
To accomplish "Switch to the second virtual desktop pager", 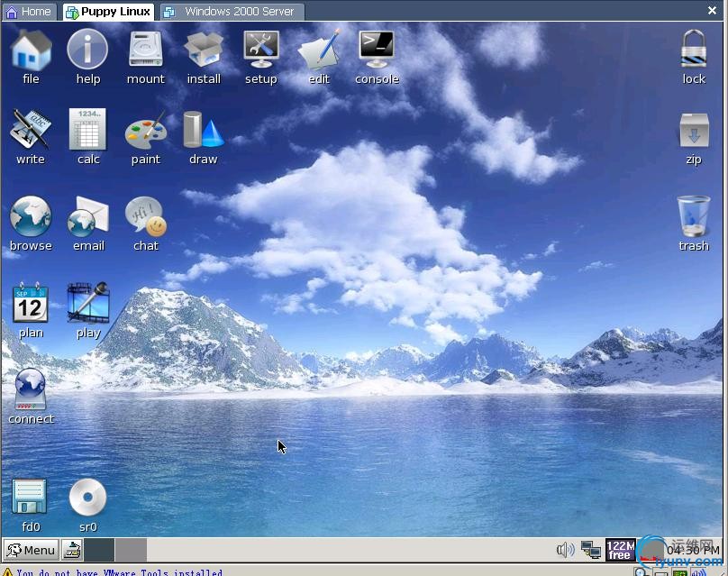I will click(x=131, y=550).
